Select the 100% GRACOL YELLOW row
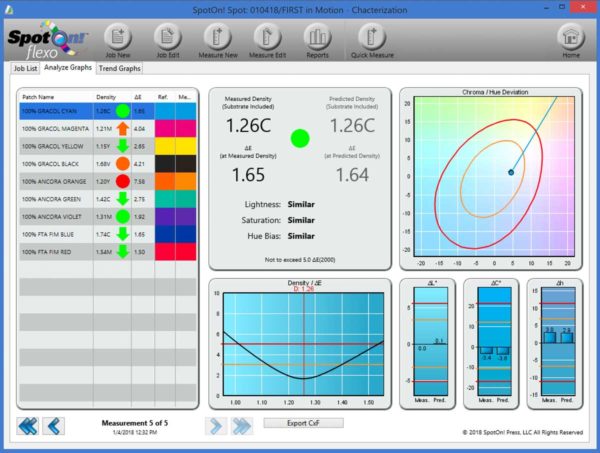 pyautogui.click(x=108, y=146)
